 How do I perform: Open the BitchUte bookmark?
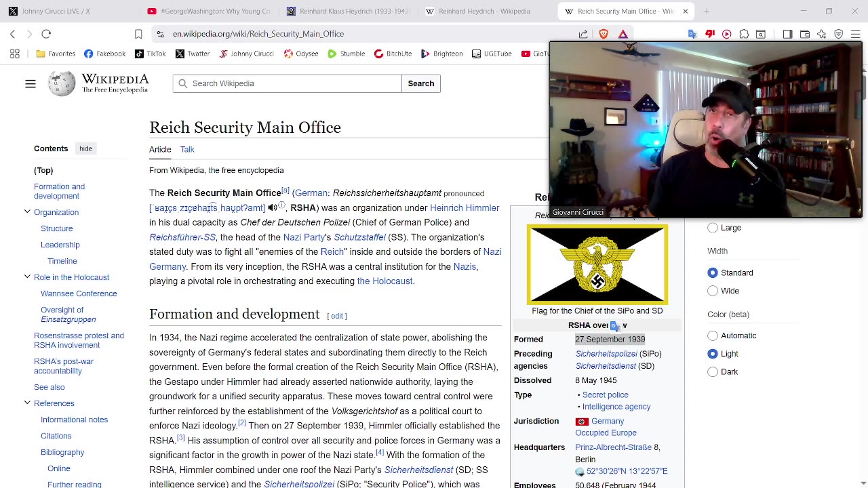393,54
